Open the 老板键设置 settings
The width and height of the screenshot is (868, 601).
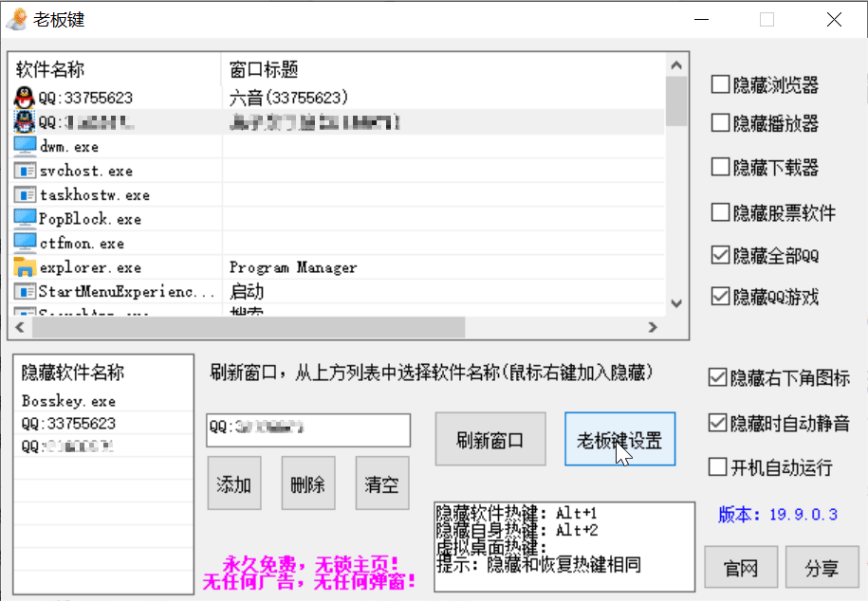619,439
